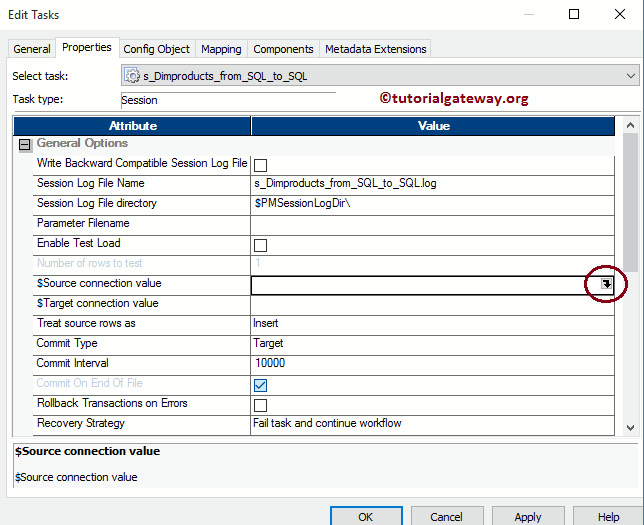This screenshot has height=525, width=644.
Task: Click the vertical scrollbar thumb
Action: tap(630, 201)
